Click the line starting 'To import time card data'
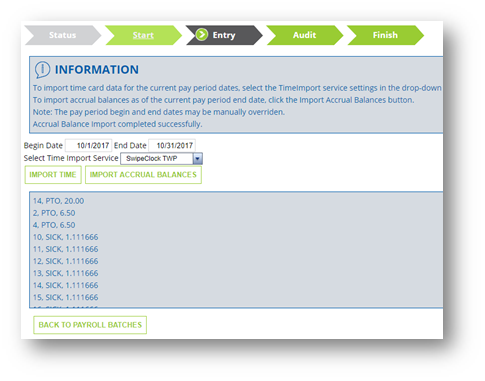The height and width of the screenshot is (381, 485). pos(237,88)
